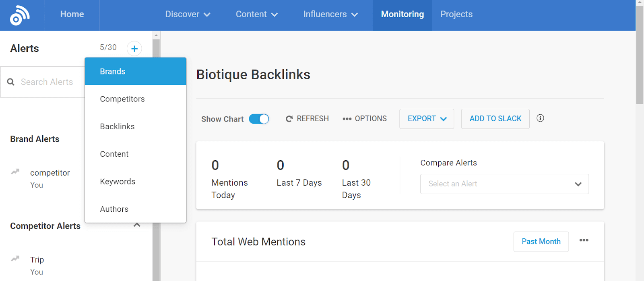Turn off the Show Chart toggle
Image resolution: width=644 pixels, height=281 pixels.
pos(259,119)
